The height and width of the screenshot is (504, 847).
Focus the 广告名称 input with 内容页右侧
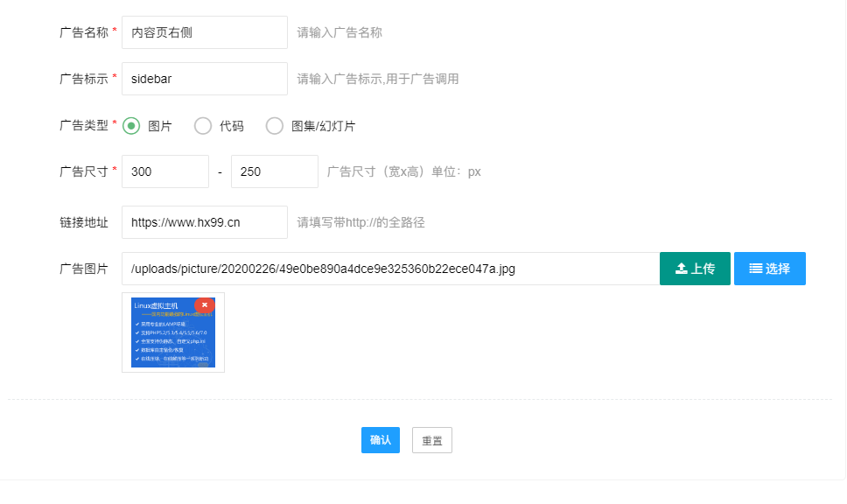[x=205, y=32]
